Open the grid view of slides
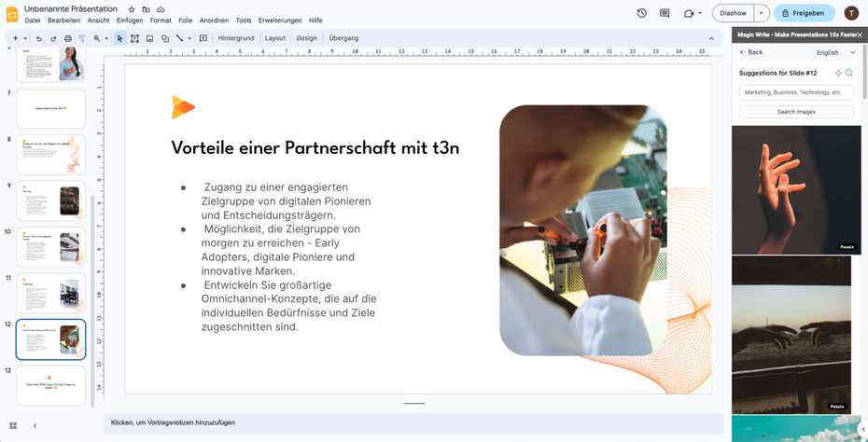868x442 pixels. (13, 425)
